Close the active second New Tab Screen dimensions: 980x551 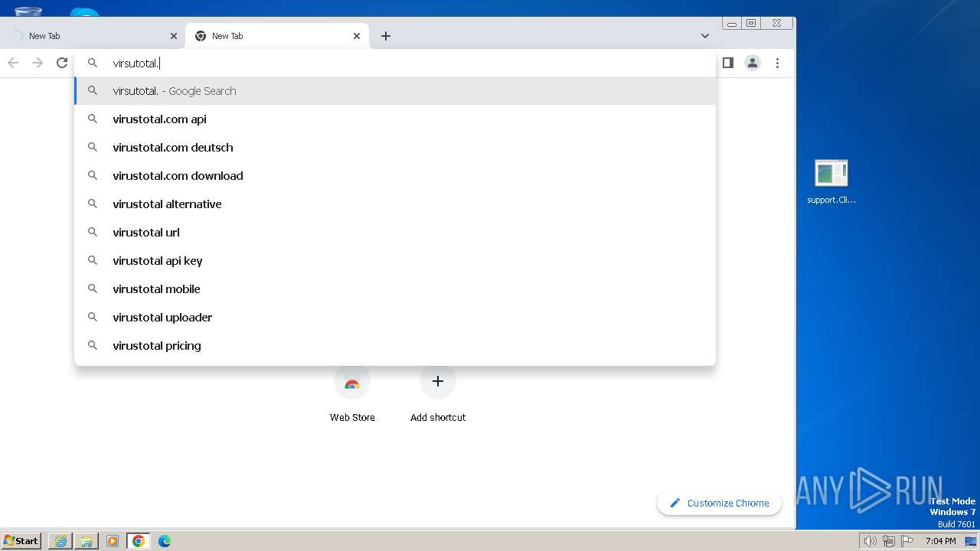coord(357,36)
